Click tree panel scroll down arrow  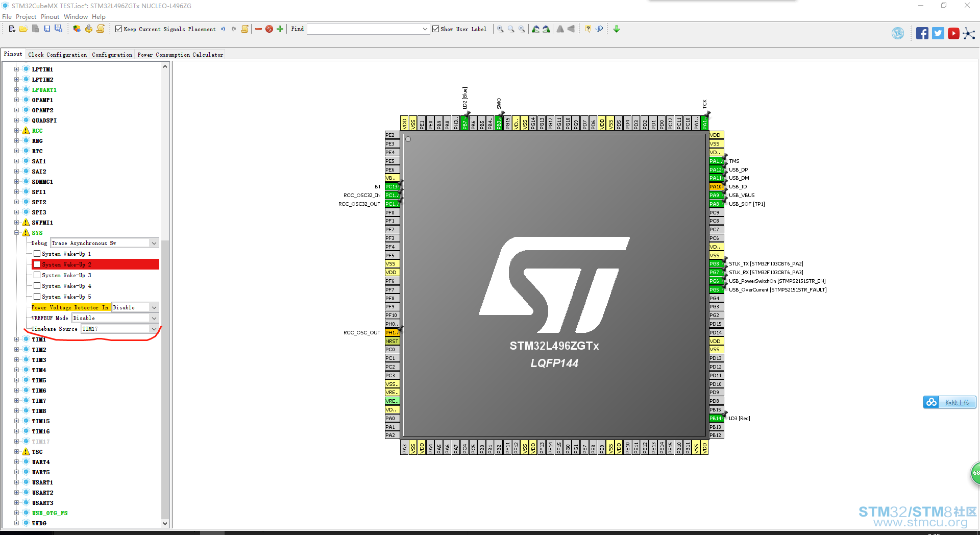[x=165, y=523]
